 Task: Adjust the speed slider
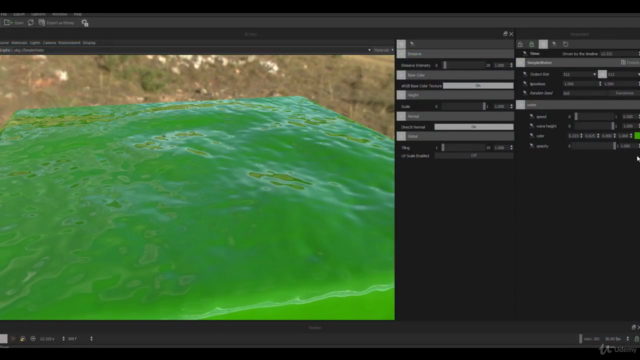(x=594, y=117)
